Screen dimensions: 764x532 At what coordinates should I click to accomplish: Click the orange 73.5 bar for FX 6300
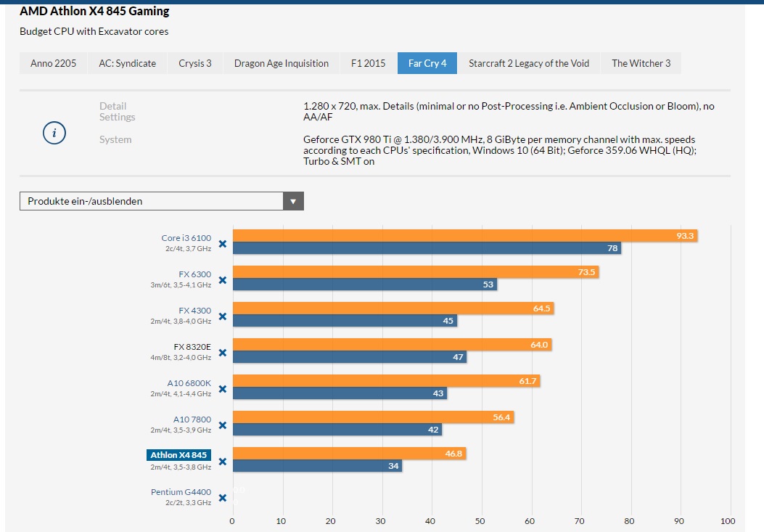point(416,272)
